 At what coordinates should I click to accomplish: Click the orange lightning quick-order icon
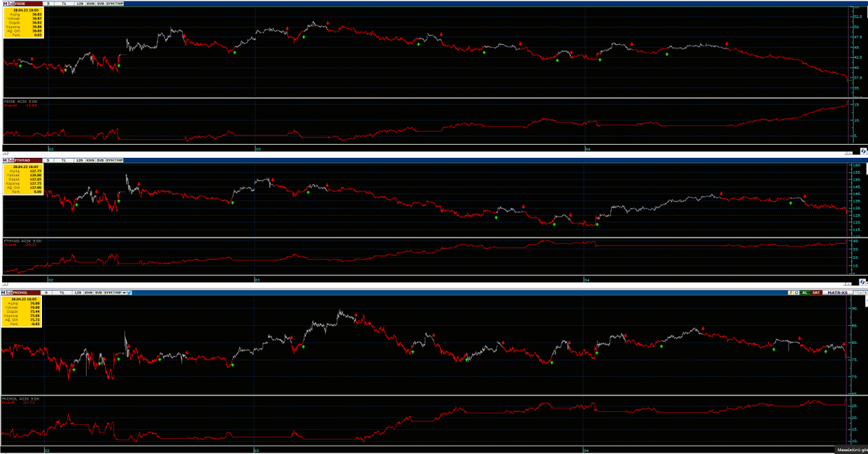click(791, 293)
